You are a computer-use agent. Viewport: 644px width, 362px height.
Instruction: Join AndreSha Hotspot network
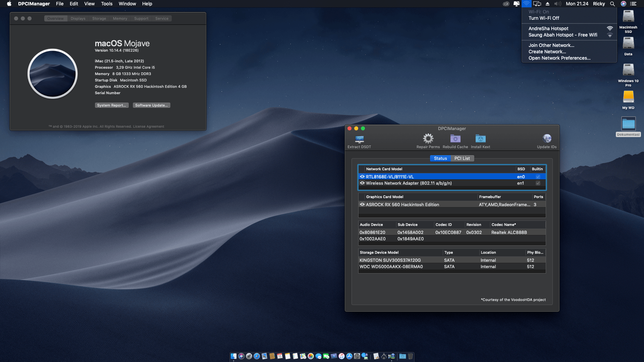569,28
